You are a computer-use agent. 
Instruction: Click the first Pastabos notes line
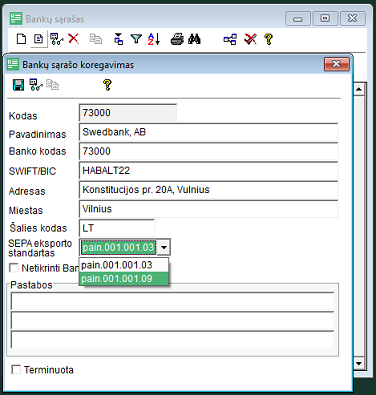[x=172, y=301]
